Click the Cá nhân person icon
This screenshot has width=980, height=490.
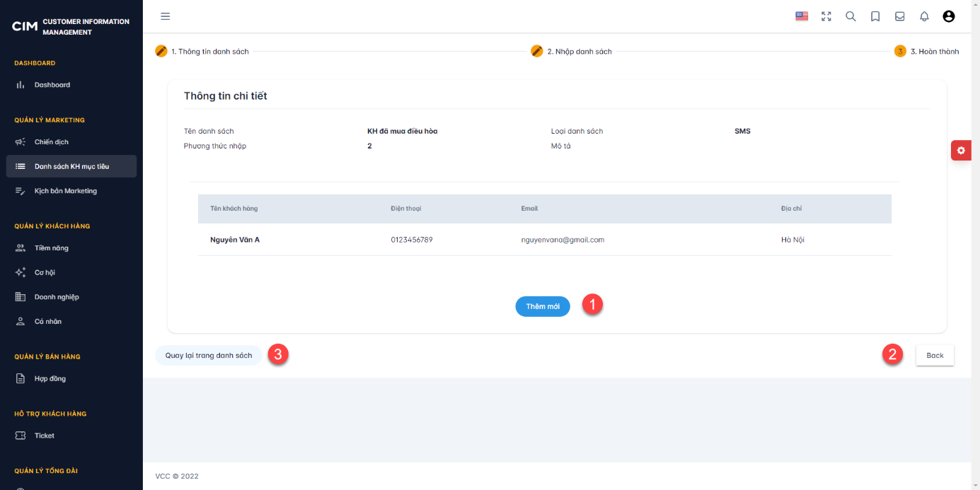click(21, 321)
